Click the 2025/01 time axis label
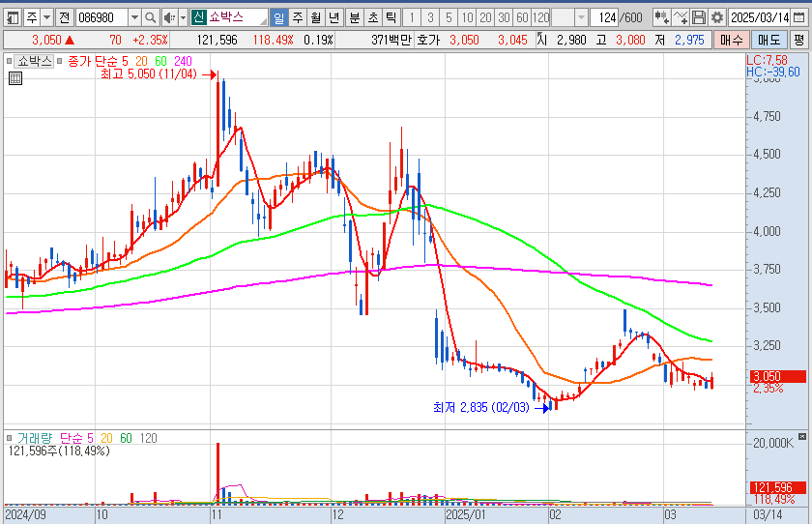 pos(467,514)
